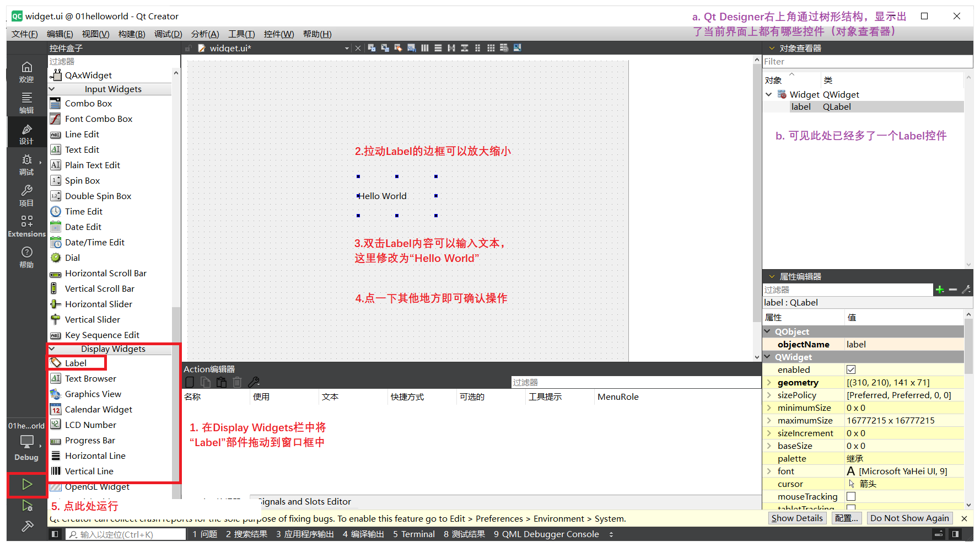Apply Lay Out in a Form Layout
The width and height of the screenshot is (980, 552).
(x=478, y=48)
